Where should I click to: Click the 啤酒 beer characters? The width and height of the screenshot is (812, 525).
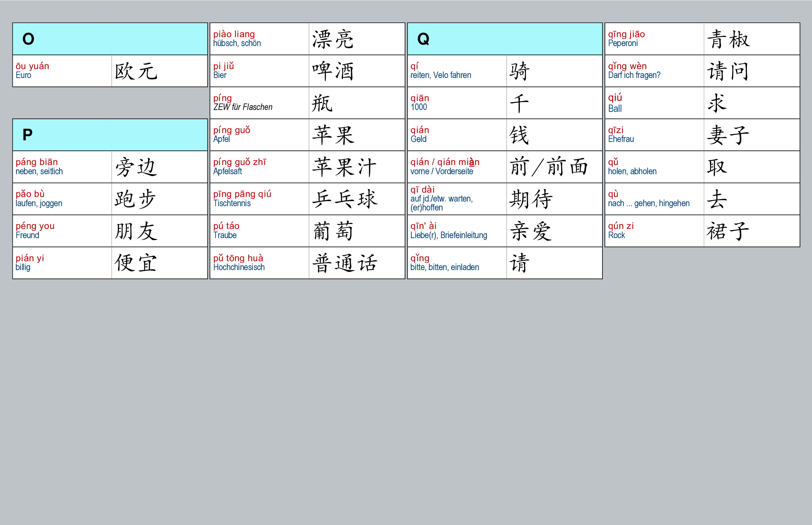[357, 71]
